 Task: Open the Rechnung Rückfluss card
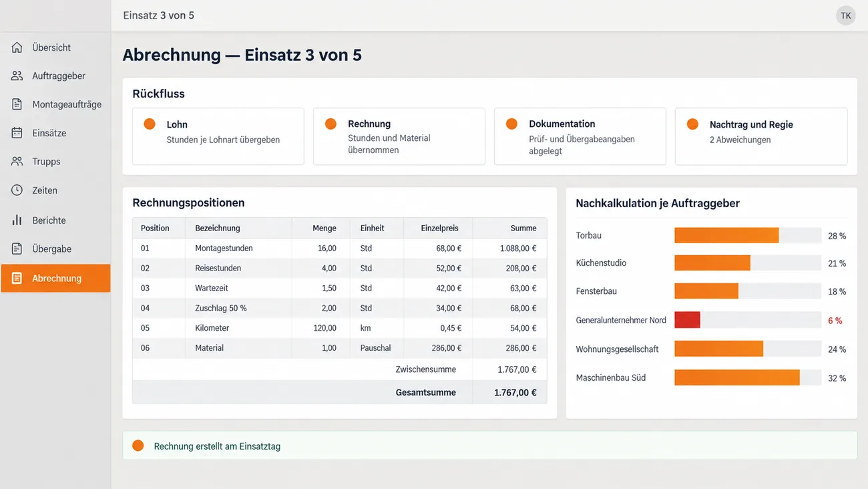(x=399, y=136)
